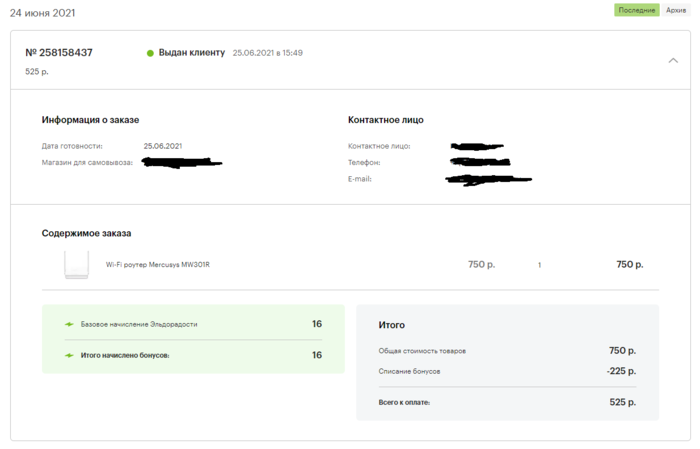The image size is (700, 449).
Task: Click the 525 р. amount under the order number
Action: pyautogui.click(x=37, y=71)
